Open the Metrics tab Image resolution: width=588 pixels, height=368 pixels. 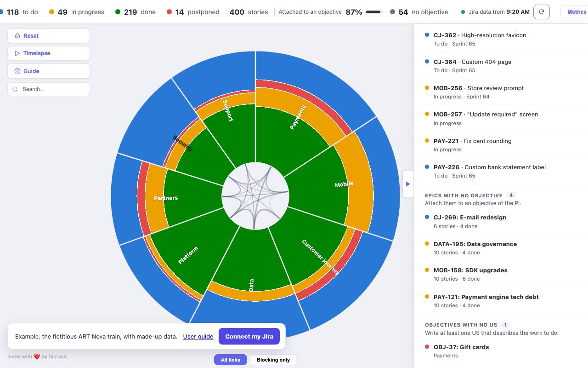(576, 12)
